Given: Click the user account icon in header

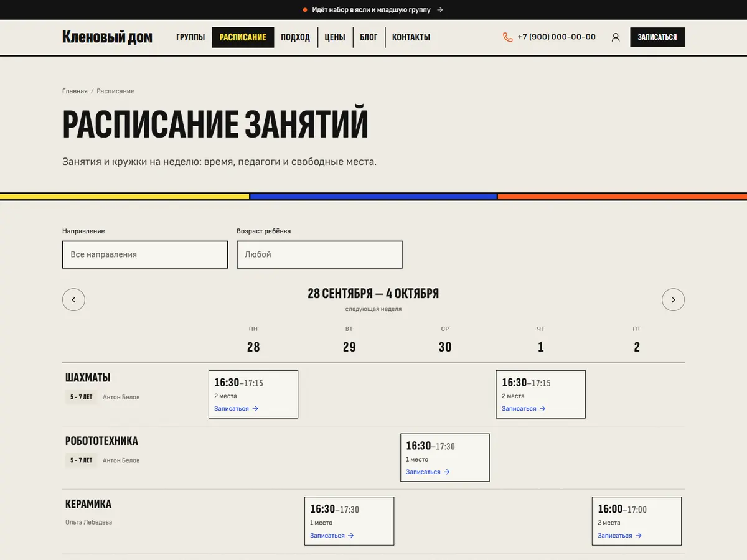Looking at the screenshot, I should pos(616,37).
